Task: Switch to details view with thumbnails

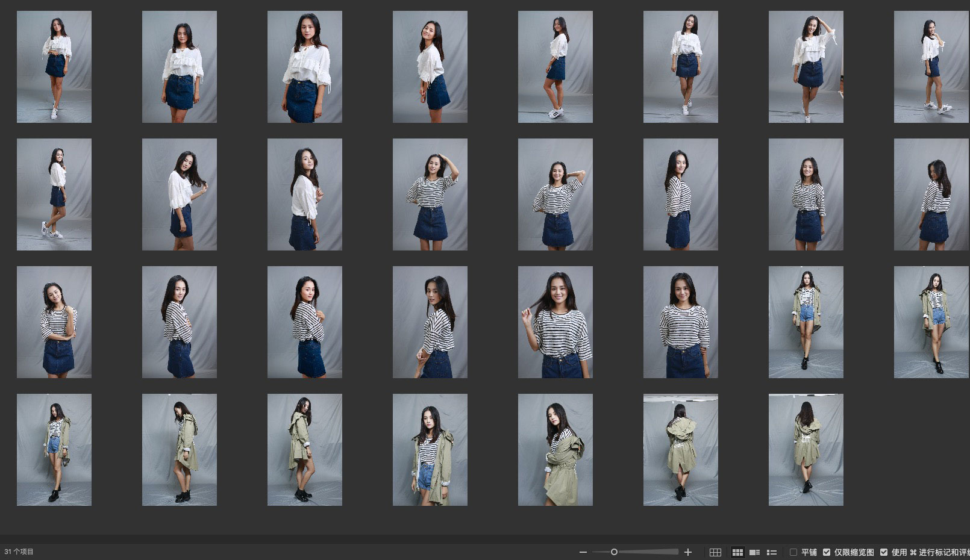Action: click(x=754, y=552)
